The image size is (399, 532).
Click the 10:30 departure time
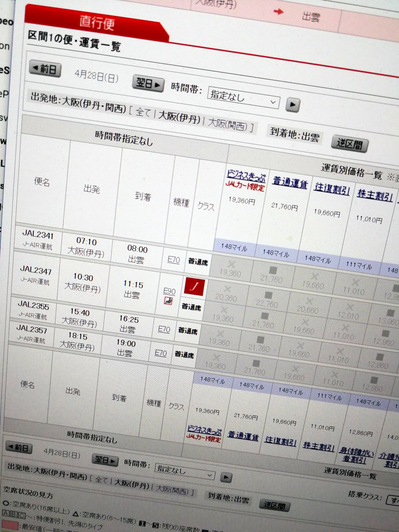(x=83, y=277)
